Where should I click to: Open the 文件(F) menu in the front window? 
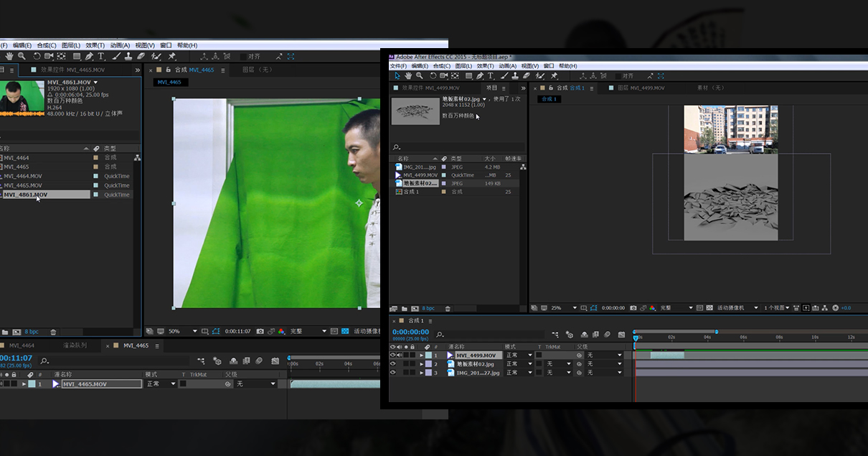pyautogui.click(x=398, y=66)
